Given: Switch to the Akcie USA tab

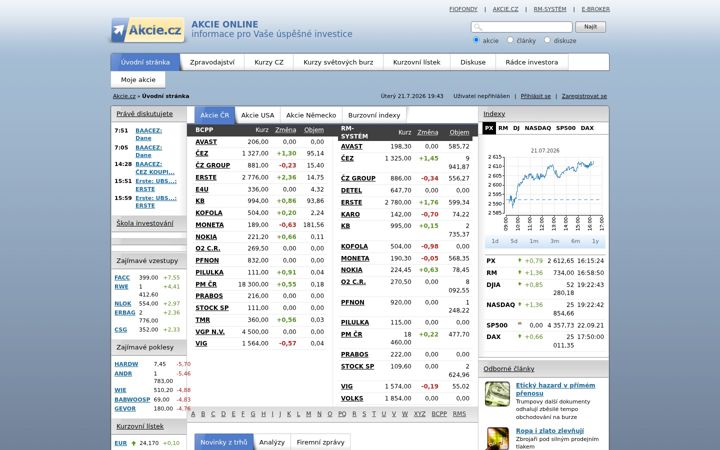Looking at the screenshot, I should pos(257,115).
